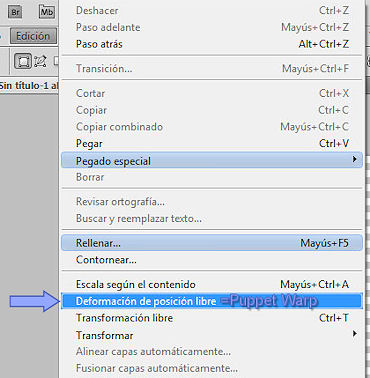The width and height of the screenshot is (370, 378).
Task: Switch to the Sin título-1 document tab
Action: 29,86
